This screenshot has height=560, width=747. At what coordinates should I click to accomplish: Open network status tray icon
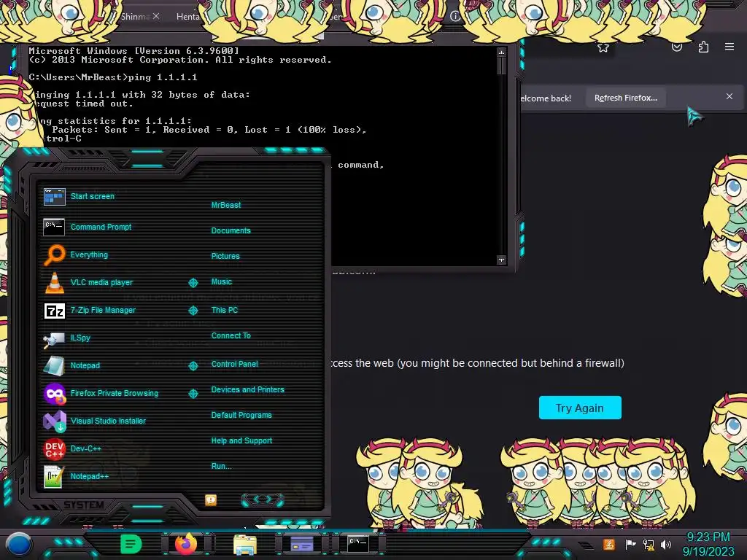[x=649, y=544]
